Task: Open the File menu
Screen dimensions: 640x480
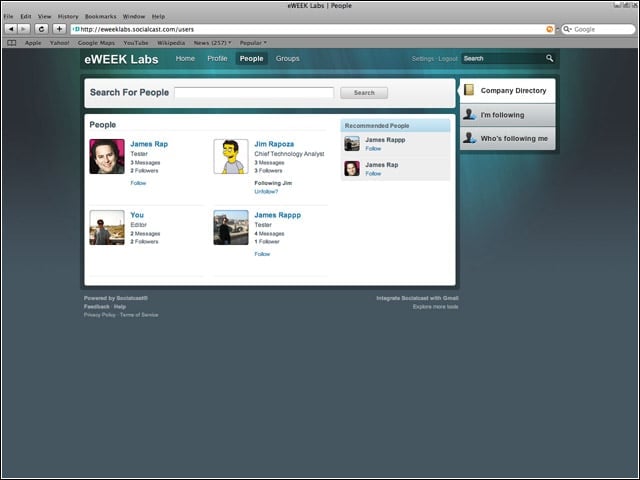Action: coord(8,16)
